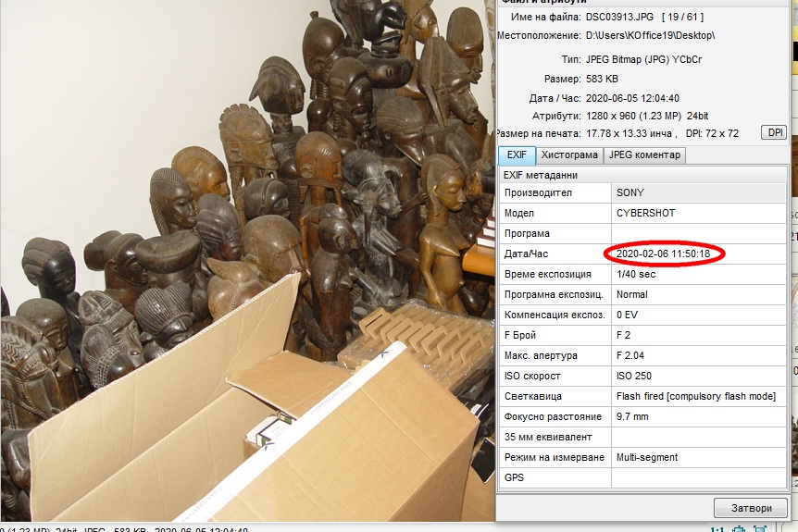Click the EXIF метаданни header

point(540,175)
